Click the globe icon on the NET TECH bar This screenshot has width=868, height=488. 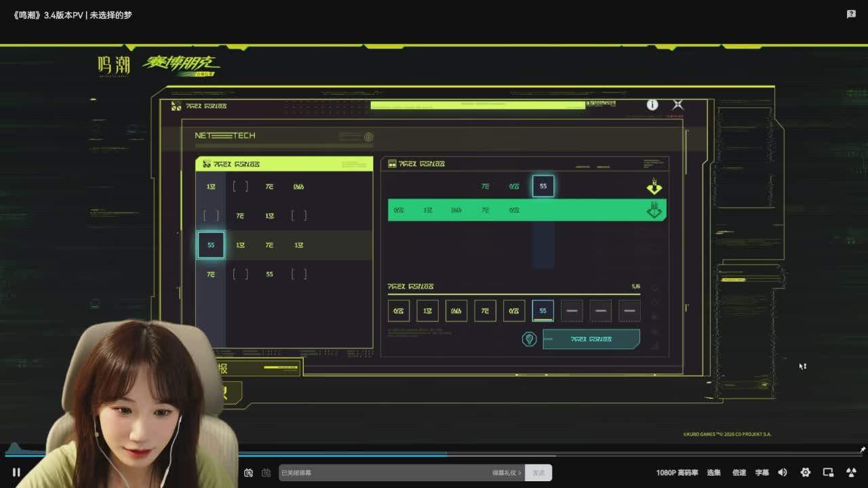369,137
